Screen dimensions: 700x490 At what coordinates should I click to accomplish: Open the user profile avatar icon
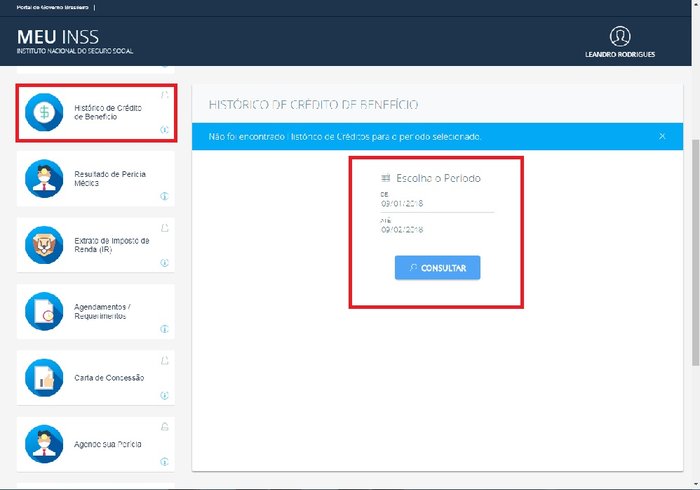[620, 36]
